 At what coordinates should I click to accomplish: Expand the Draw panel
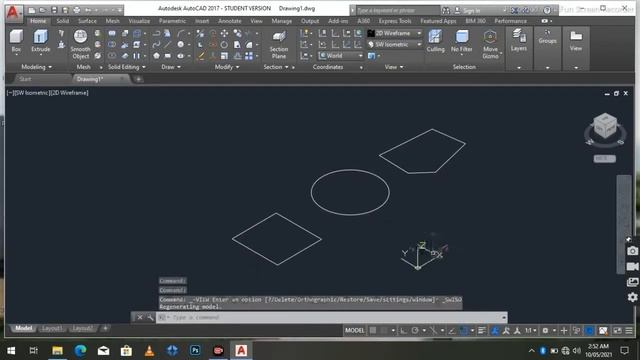pos(171,67)
